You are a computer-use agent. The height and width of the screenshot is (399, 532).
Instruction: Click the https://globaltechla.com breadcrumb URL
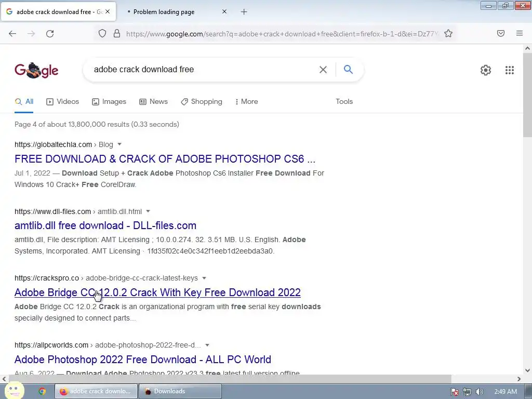click(54, 144)
